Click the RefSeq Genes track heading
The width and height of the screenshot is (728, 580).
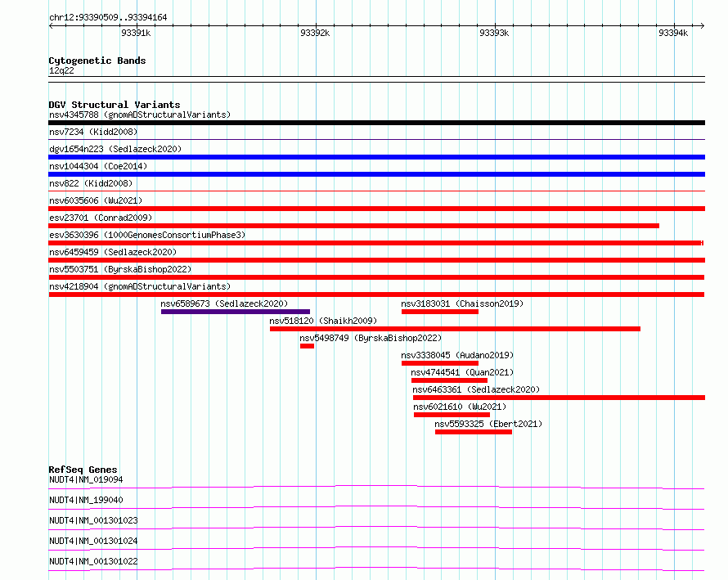point(83,470)
